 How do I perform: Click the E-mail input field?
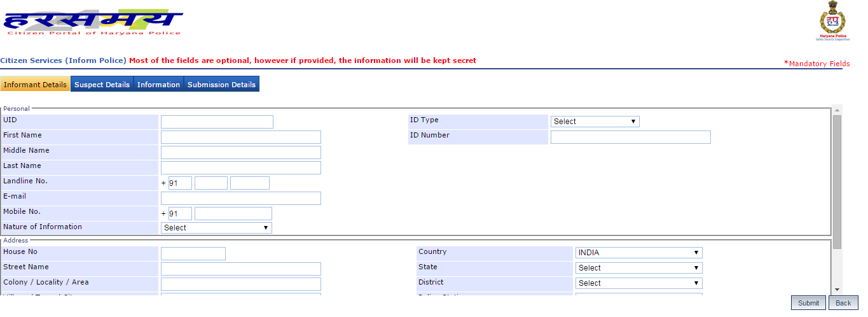[240, 199]
